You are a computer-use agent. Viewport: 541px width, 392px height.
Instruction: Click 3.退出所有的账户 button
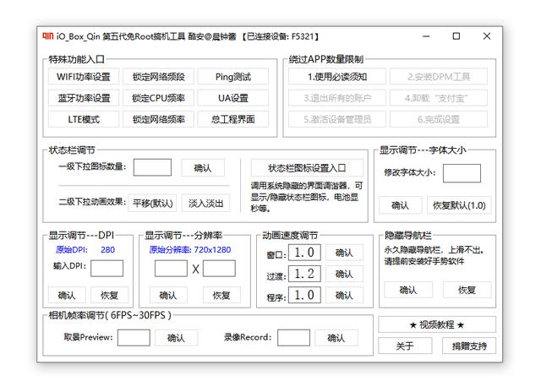click(337, 98)
